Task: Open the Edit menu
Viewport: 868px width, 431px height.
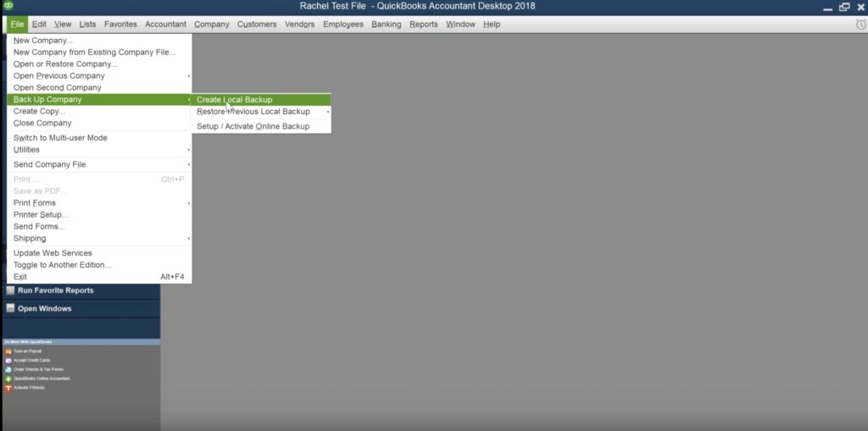Action: 39,25
